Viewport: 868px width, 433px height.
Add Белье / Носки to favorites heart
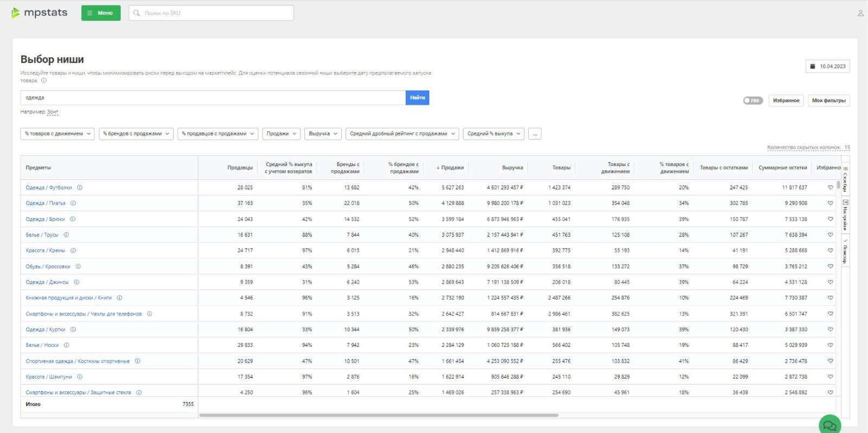tap(830, 345)
